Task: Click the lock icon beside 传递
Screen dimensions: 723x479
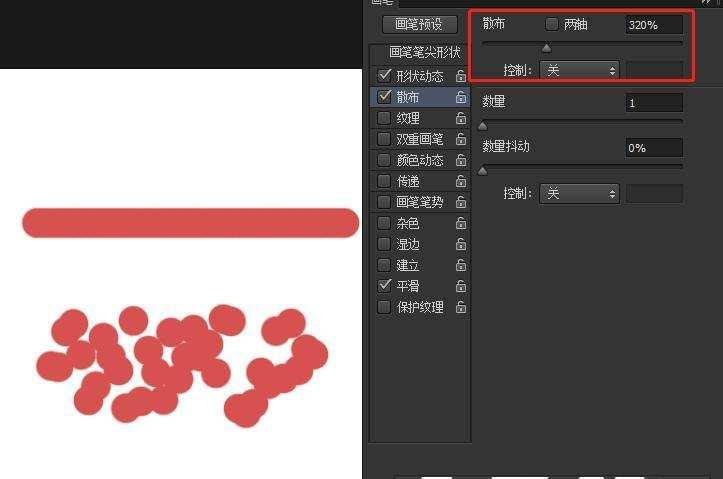Action: coord(461,181)
